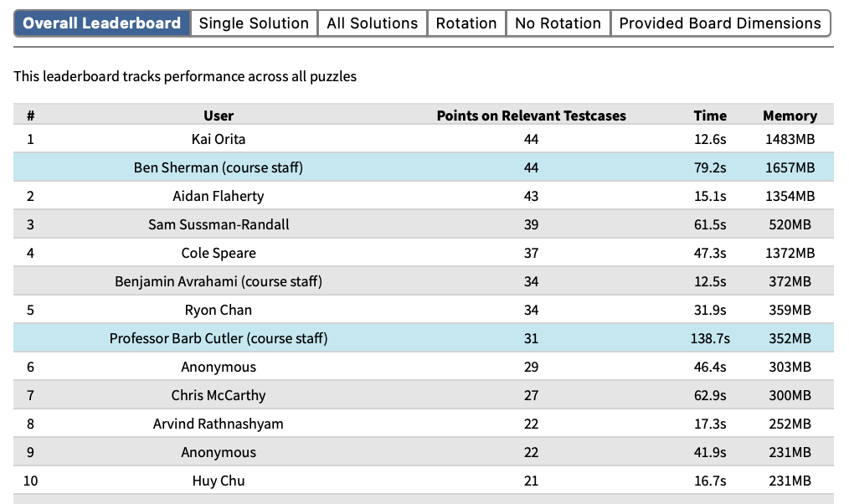This screenshot has height=504, width=849.
Task: Click Sam Sussman-Randall's user name
Action: click(219, 224)
